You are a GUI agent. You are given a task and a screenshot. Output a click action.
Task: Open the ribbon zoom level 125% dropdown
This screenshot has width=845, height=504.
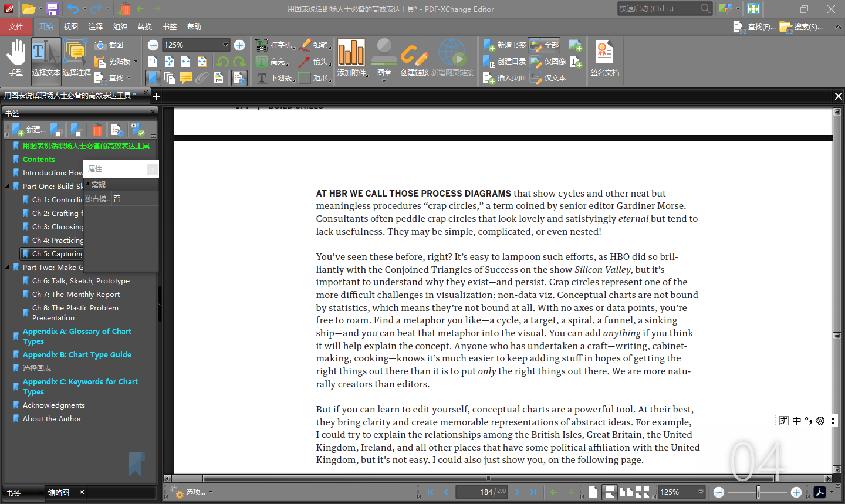tap(225, 45)
